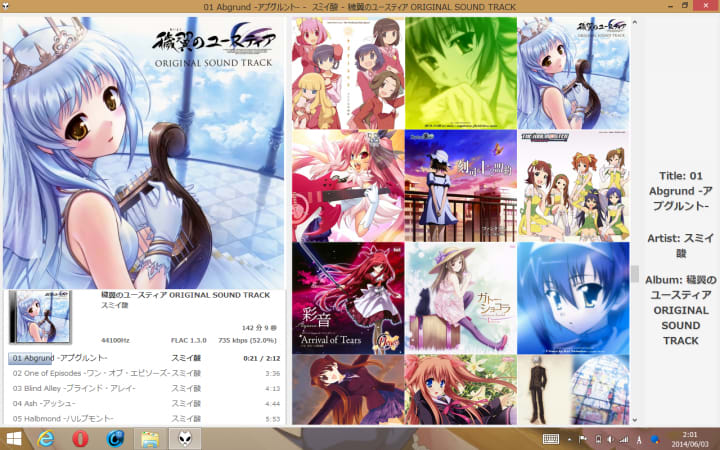720x450 pixels.
Task: Check the battery power tray icon
Action: [x=598, y=439]
